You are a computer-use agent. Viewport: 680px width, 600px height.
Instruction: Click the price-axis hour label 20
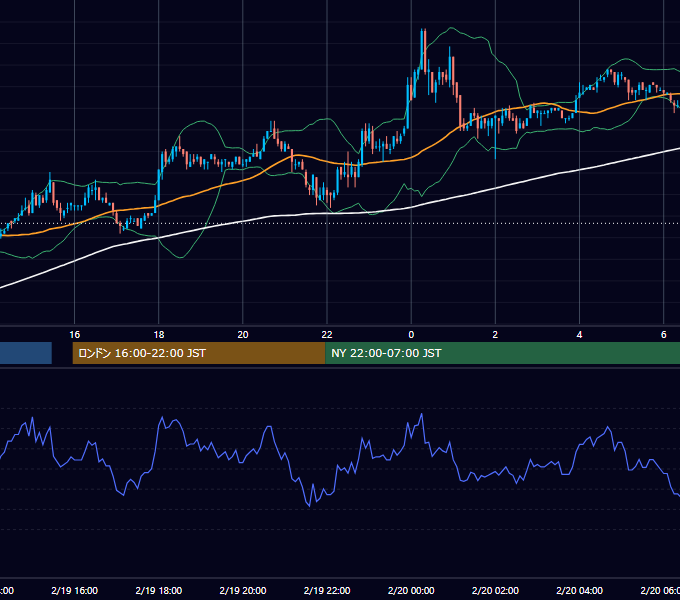[243, 335]
